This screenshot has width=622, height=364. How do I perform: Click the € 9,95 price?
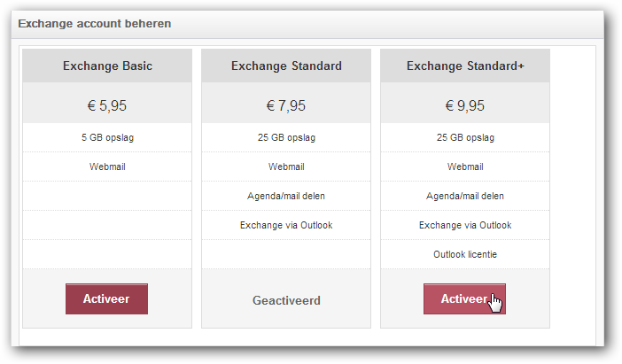click(465, 105)
